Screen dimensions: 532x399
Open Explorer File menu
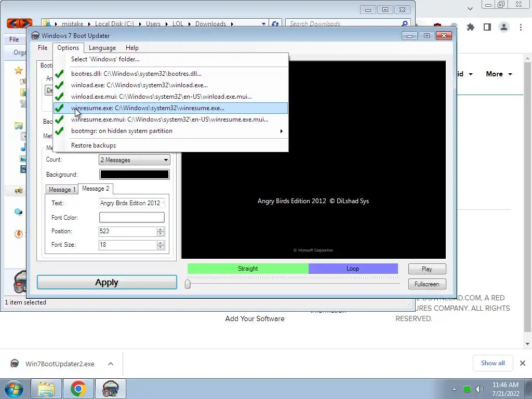(x=14, y=39)
